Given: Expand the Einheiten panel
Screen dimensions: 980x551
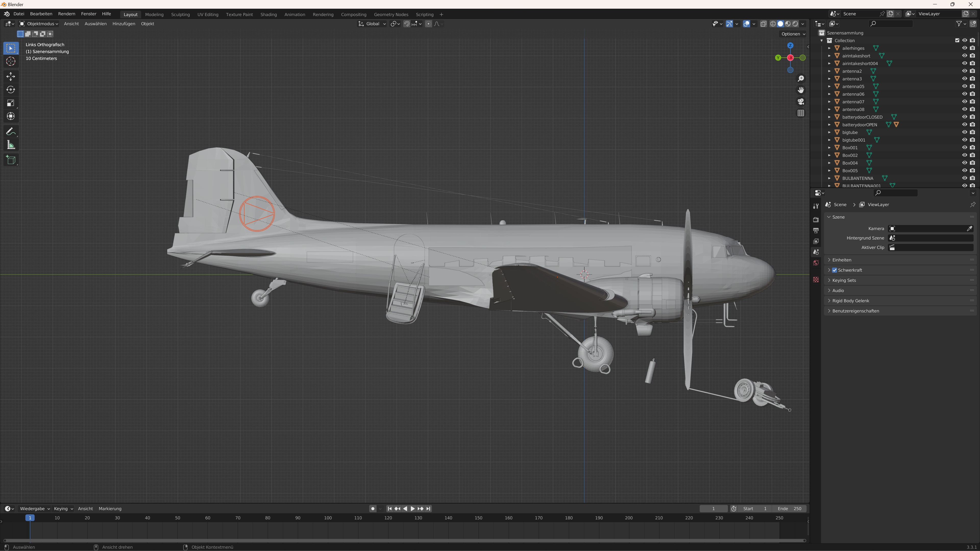Looking at the screenshot, I should 841,260.
